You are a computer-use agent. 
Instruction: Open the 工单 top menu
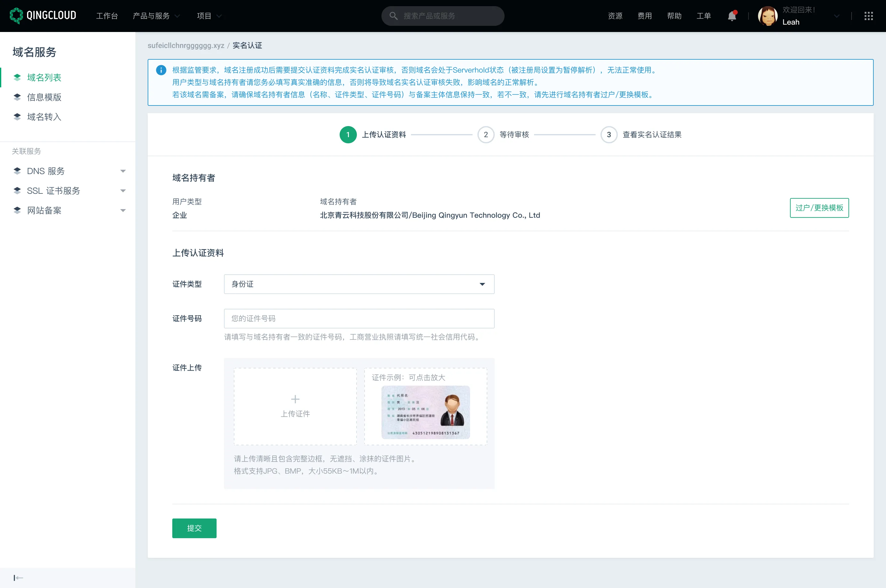(704, 16)
